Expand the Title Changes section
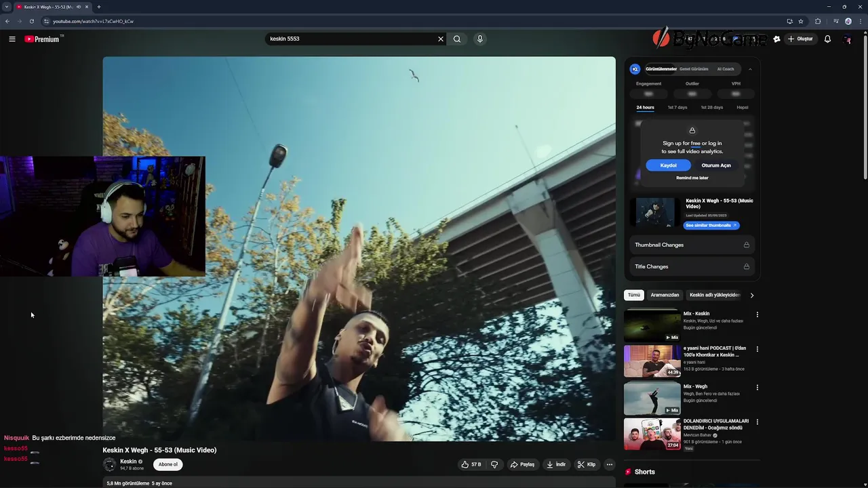Screen dimensions: 868x488 (x=692, y=266)
